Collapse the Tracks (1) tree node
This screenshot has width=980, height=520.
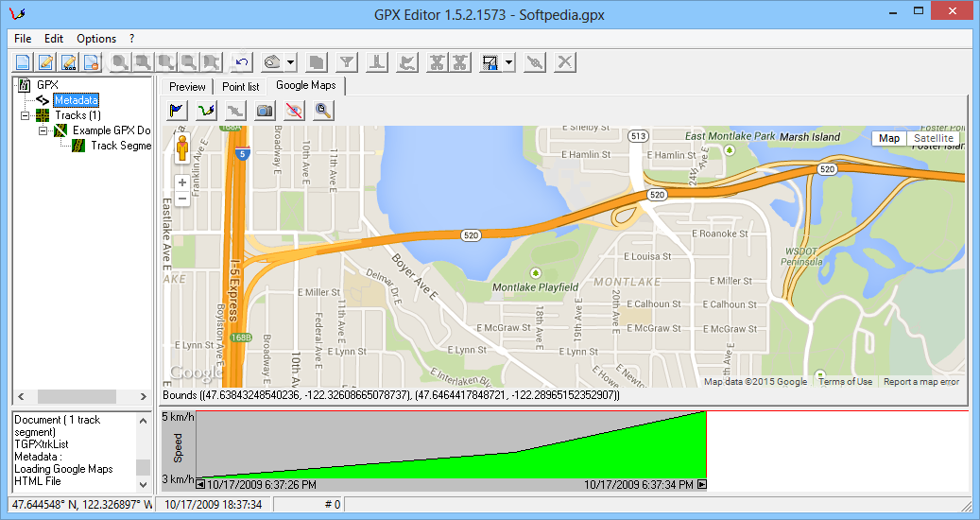pyautogui.click(x=26, y=115)
